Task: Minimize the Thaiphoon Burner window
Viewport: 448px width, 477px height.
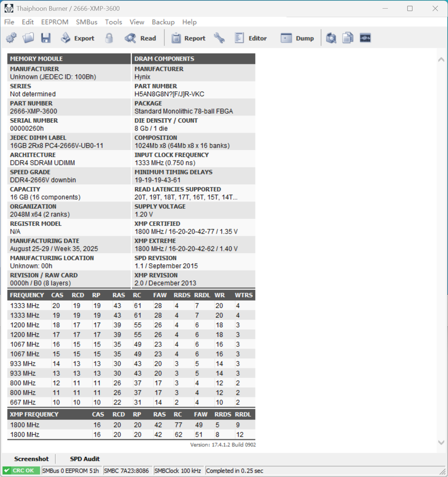Action: pos(385,8)
